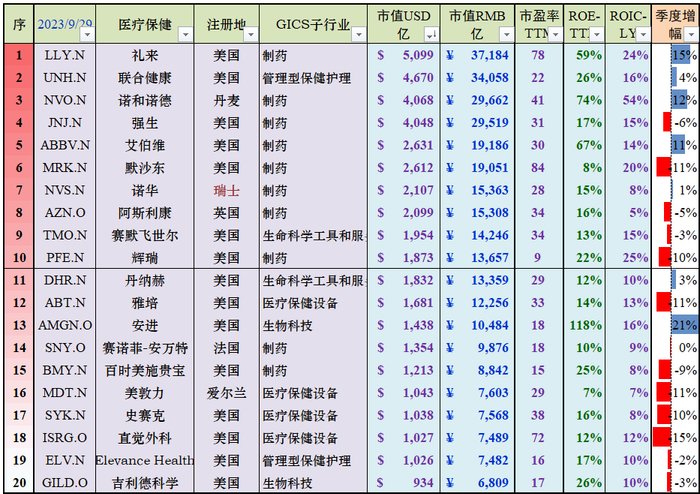Select the GILD.O ticker cell
The image size is (700, 494).
point(65,483)
